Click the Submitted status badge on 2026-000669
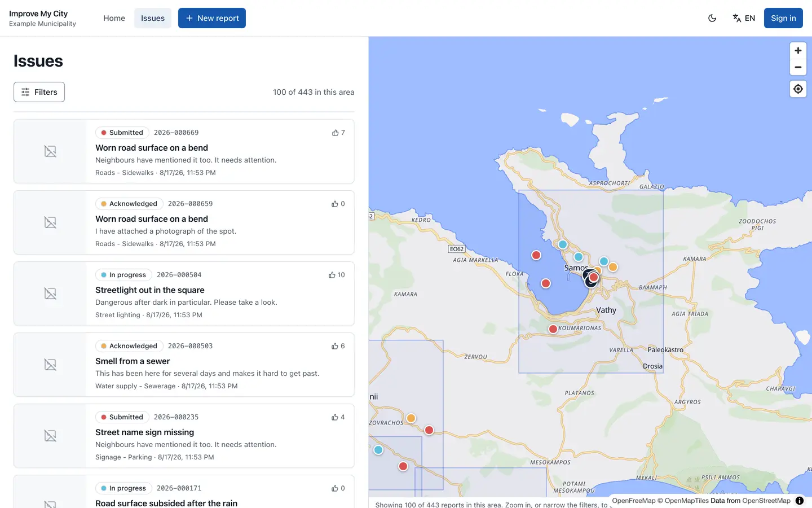Image resolution: width=812 pixels, height=508 pixels. tap(122, 133)
